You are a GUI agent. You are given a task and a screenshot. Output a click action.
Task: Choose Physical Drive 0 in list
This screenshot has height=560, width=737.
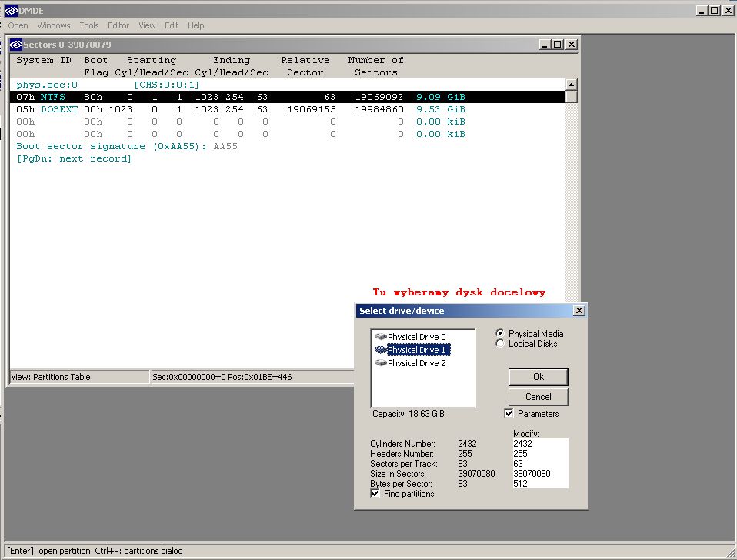point(416,337)
